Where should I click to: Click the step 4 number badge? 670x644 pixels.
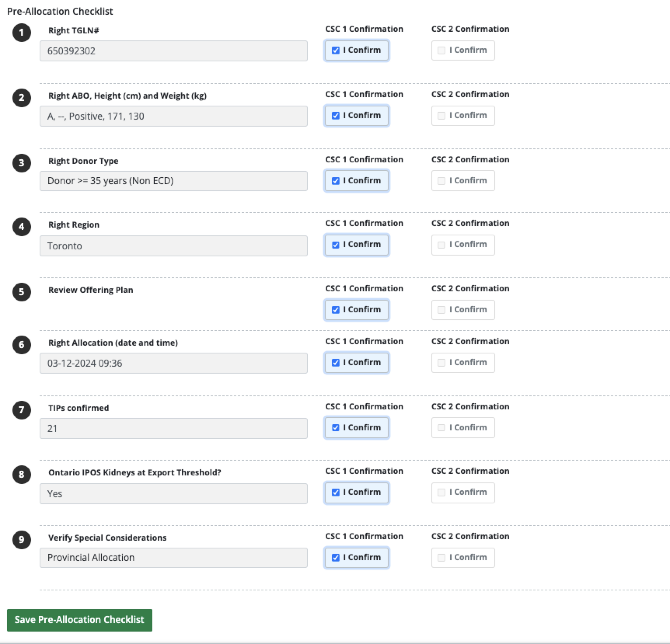tap(21, 227)
